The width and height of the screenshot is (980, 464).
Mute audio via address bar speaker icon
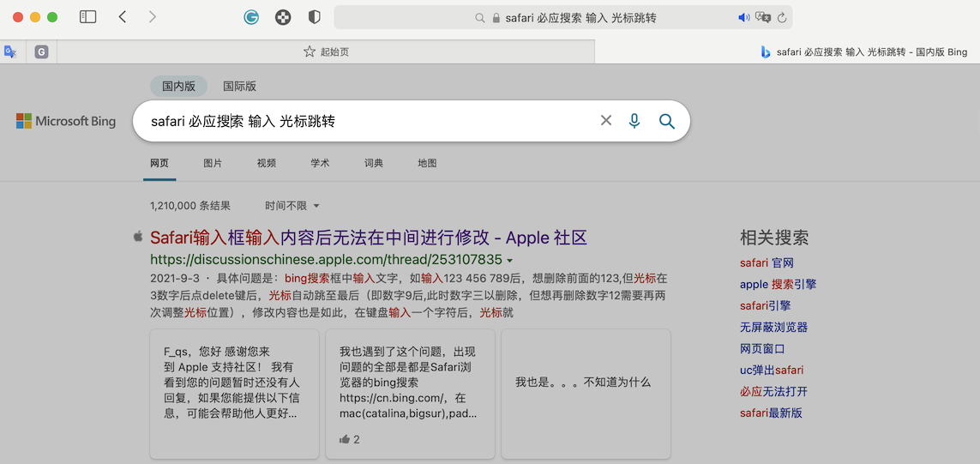coord(743,17)
